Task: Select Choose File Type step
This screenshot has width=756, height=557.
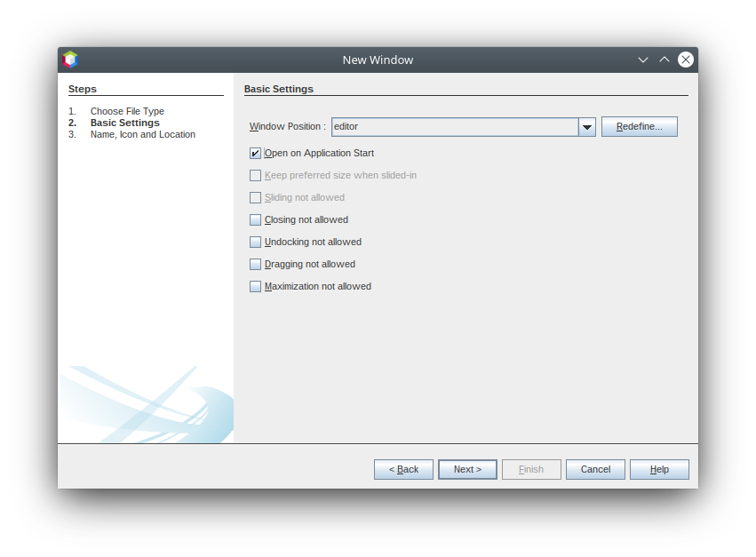Action: (x=127, y=111)
